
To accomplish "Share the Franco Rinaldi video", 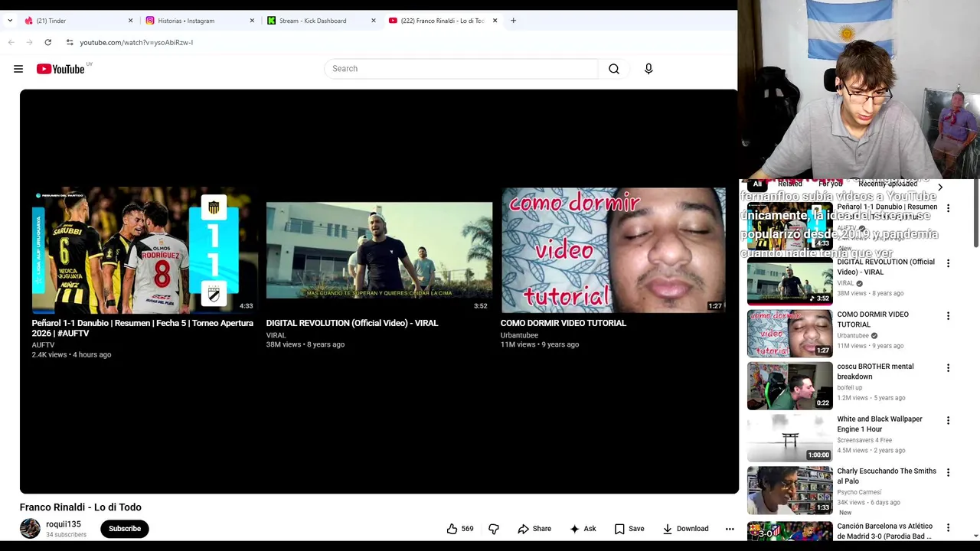I will coord(534,529).
